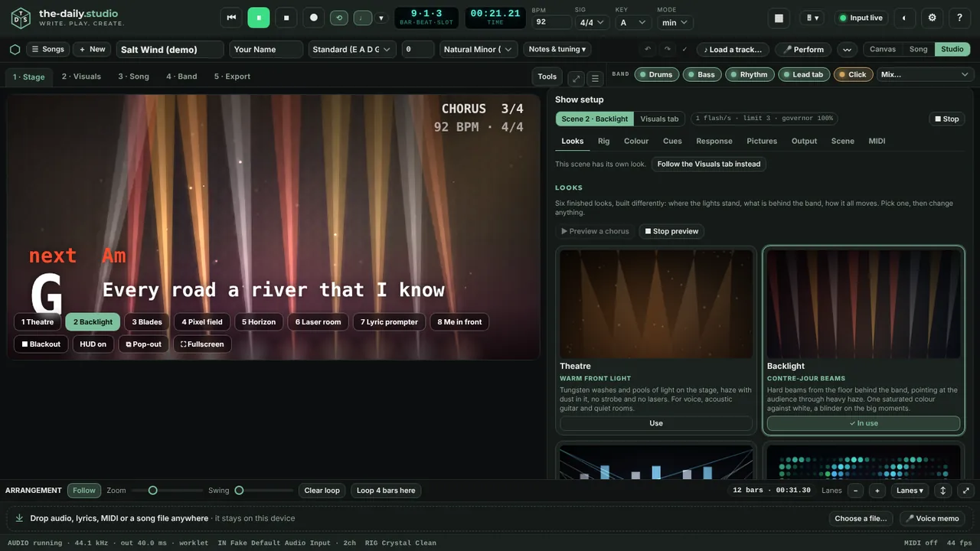The image size is (980, 551).
Task: Open settings via the gear icon
Action: pyautogui.click(x=932, y=18)
